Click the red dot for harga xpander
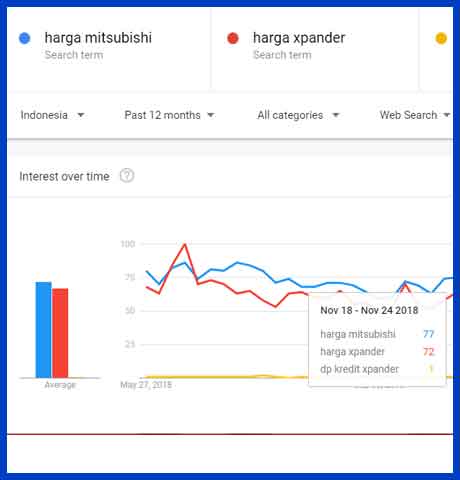Screen dimensions: 460x480 pos(233,38)
